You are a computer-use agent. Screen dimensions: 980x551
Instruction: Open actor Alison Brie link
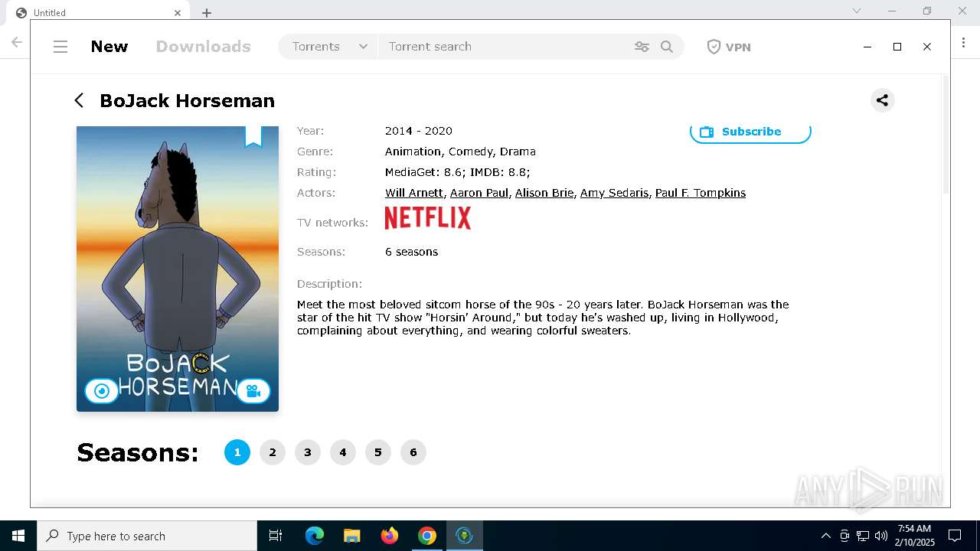(544, 193)
